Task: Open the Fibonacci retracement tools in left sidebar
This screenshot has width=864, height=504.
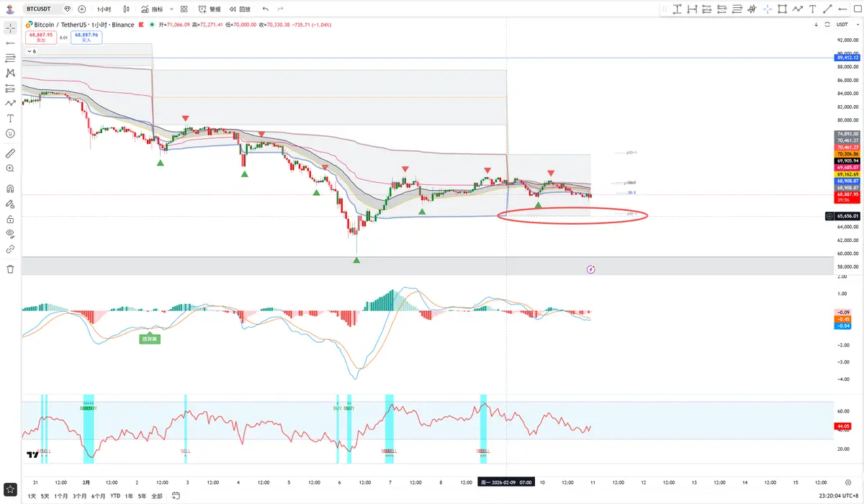Action: point(10,58)
